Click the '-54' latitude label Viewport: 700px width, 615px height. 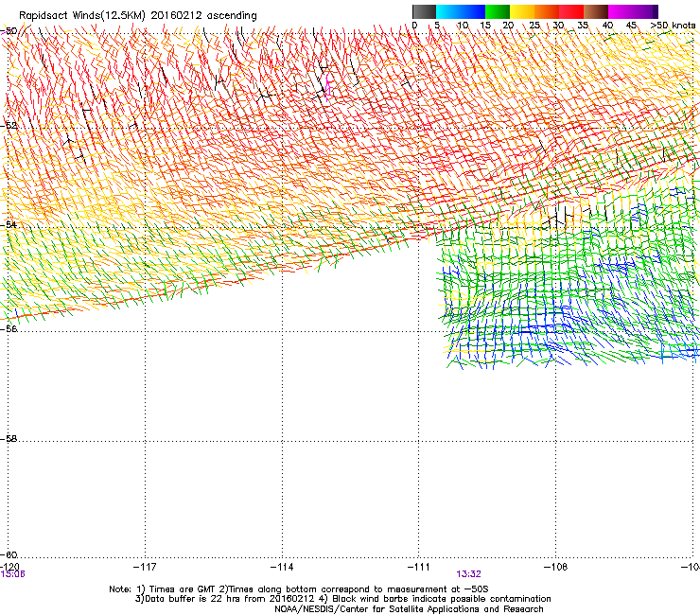[9, 224]
